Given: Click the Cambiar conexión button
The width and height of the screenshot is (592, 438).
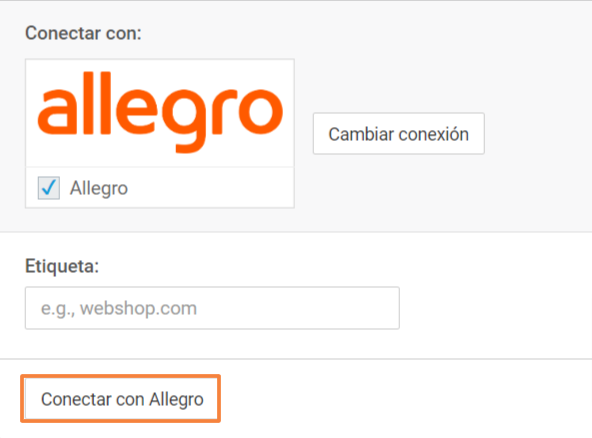Looking at the screenshot, I should [x=399, y=134].
